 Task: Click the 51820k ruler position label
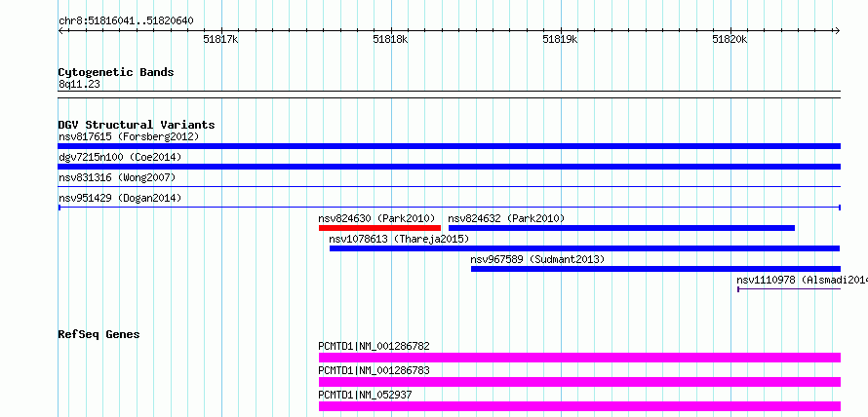pyautogui.click(x=730, y=39)
